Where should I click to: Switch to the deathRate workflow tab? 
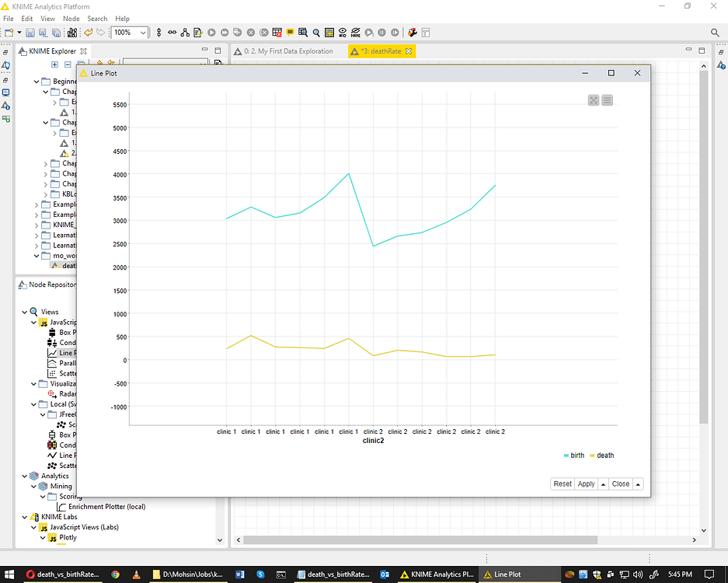pyautogui.click(x=381, y=50)
